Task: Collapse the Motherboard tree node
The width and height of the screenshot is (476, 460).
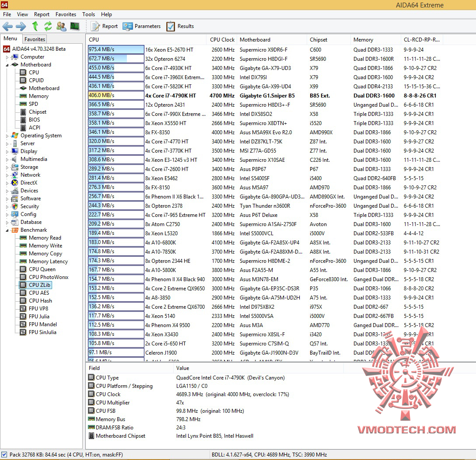Action: pyautogui.click(x=7, y=65)
